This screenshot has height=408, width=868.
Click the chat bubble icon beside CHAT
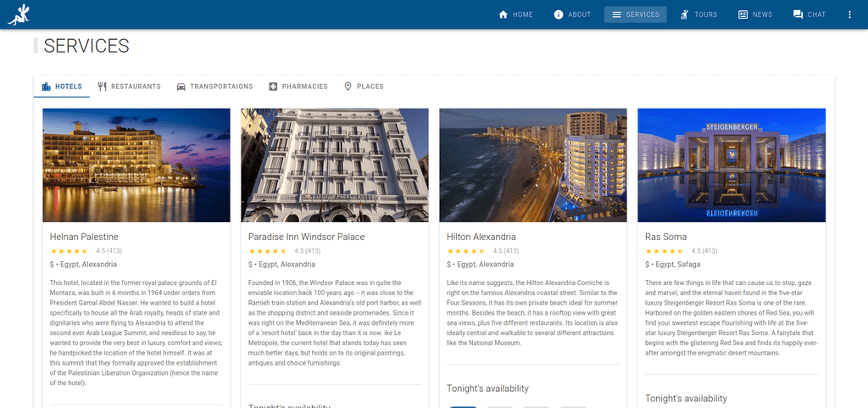click(x=798, y=14)
